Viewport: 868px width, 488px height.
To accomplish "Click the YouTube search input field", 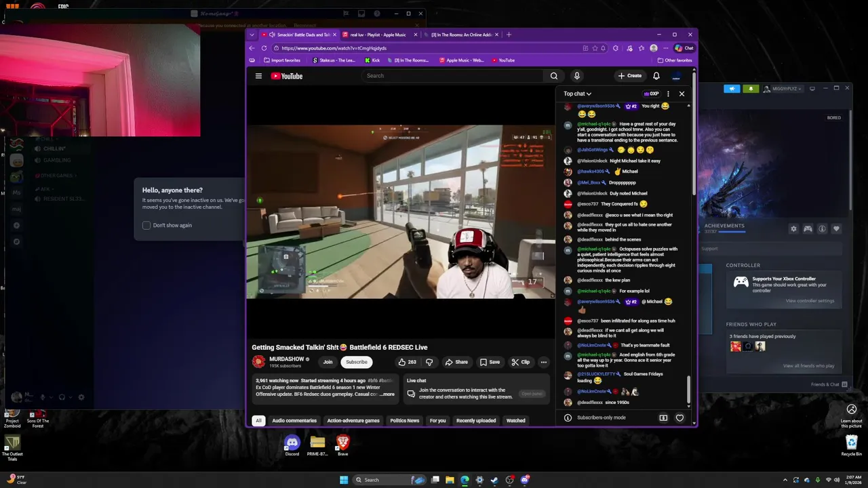I will [x=453, y=76].
